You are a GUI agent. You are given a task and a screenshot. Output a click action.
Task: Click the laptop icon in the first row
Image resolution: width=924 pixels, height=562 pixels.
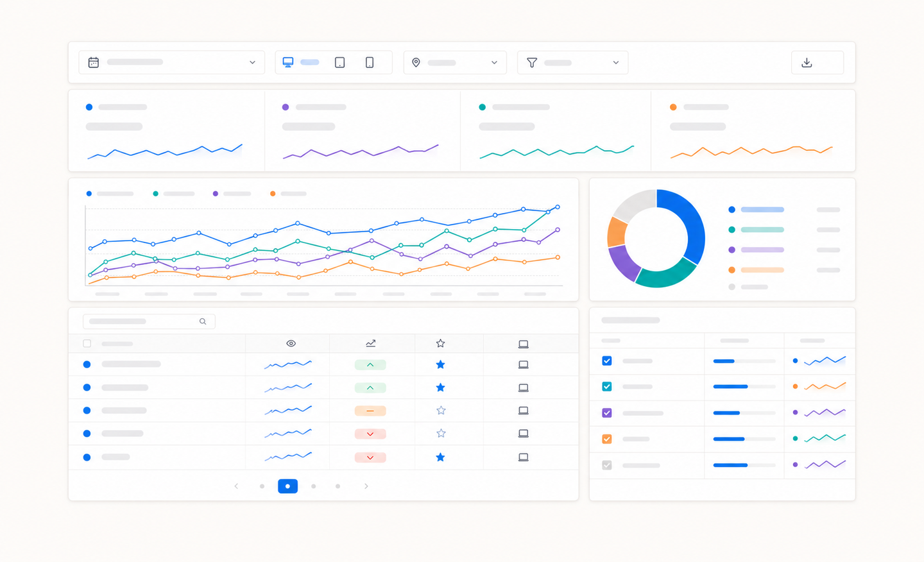coord(524,364)
